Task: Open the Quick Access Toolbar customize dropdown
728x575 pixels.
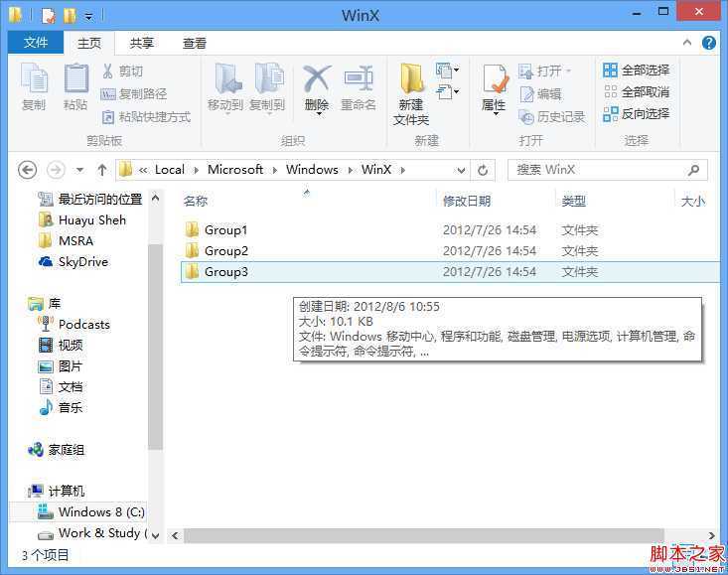Action: click(88, 17)
